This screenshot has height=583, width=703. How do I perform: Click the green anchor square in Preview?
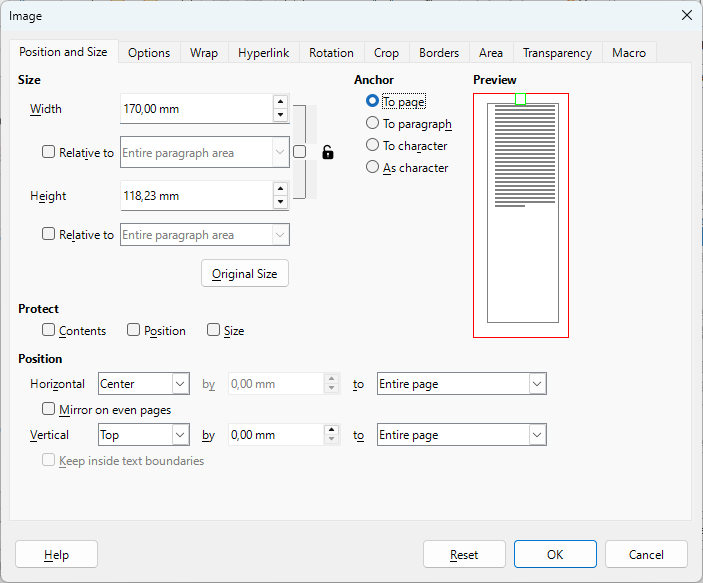(520, 99)
